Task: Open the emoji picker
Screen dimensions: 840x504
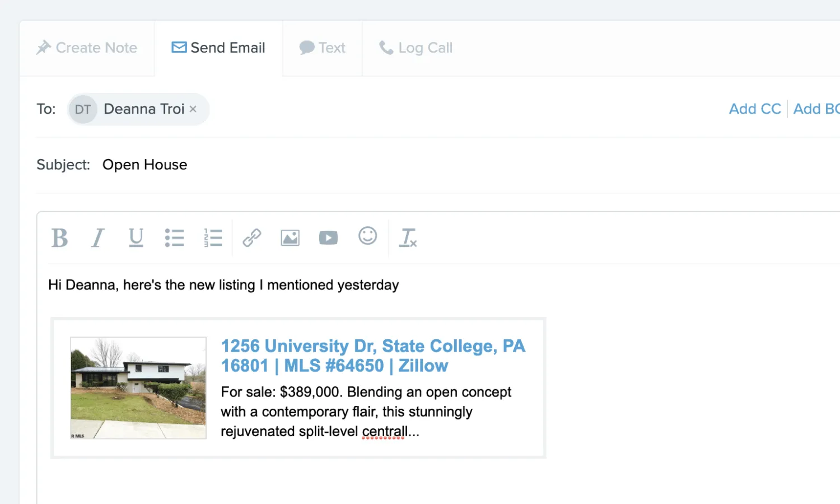Action: coord(367,237)
